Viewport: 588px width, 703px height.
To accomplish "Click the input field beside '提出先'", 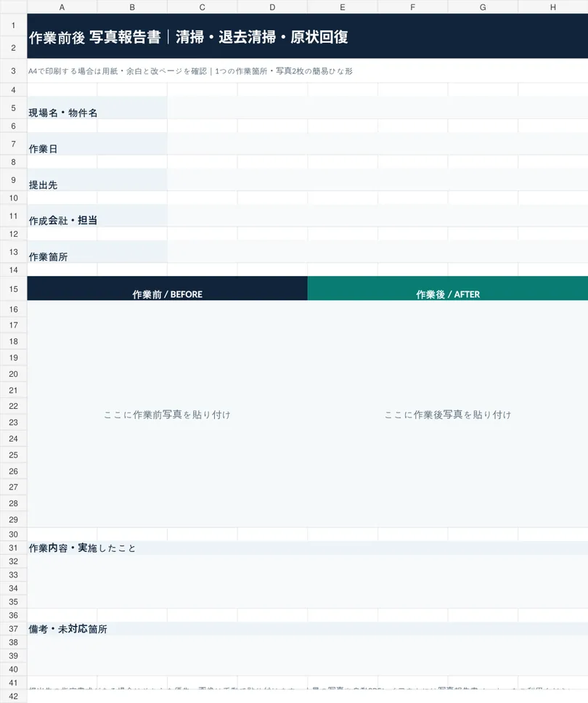I will [x=377, y=180].
